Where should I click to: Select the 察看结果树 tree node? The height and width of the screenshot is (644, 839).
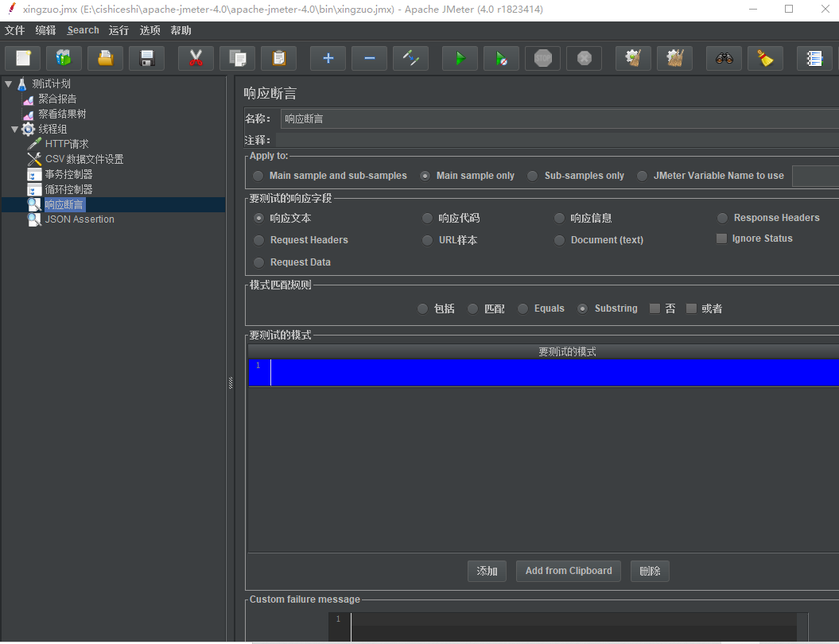[61, 114]
